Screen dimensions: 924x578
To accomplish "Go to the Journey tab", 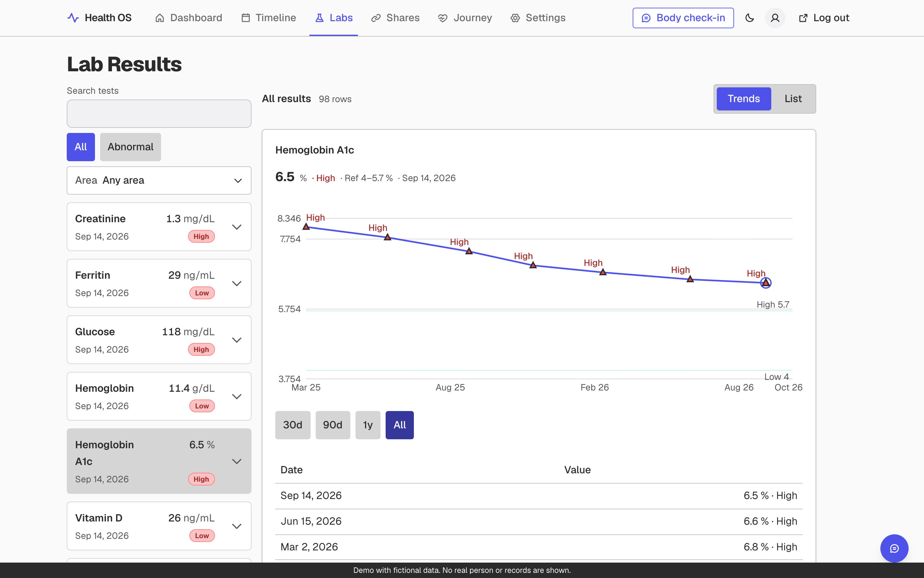I will pos(465,18).
